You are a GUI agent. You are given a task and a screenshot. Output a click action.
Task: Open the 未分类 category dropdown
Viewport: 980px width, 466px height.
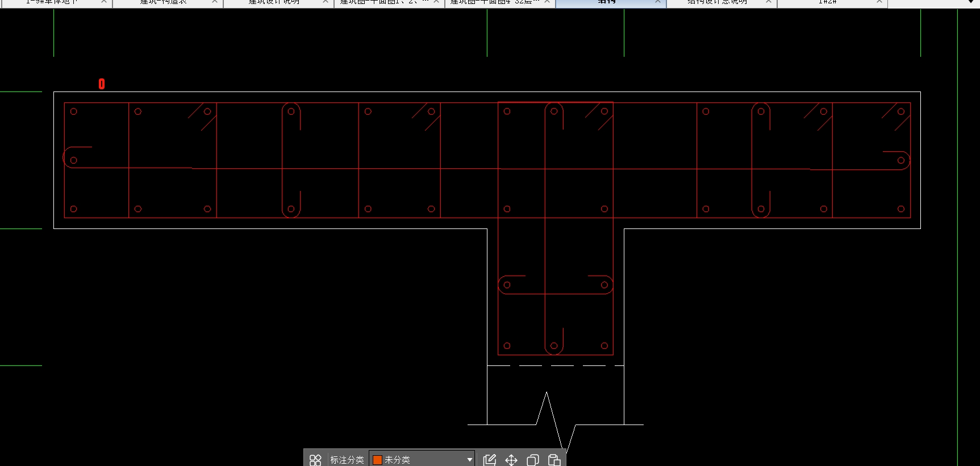click(x=422, y=459)
